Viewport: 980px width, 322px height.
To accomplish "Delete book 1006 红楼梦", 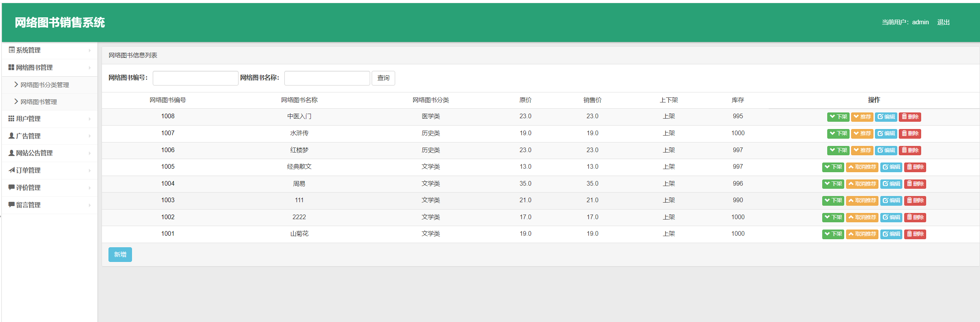I will pos(910,150).
